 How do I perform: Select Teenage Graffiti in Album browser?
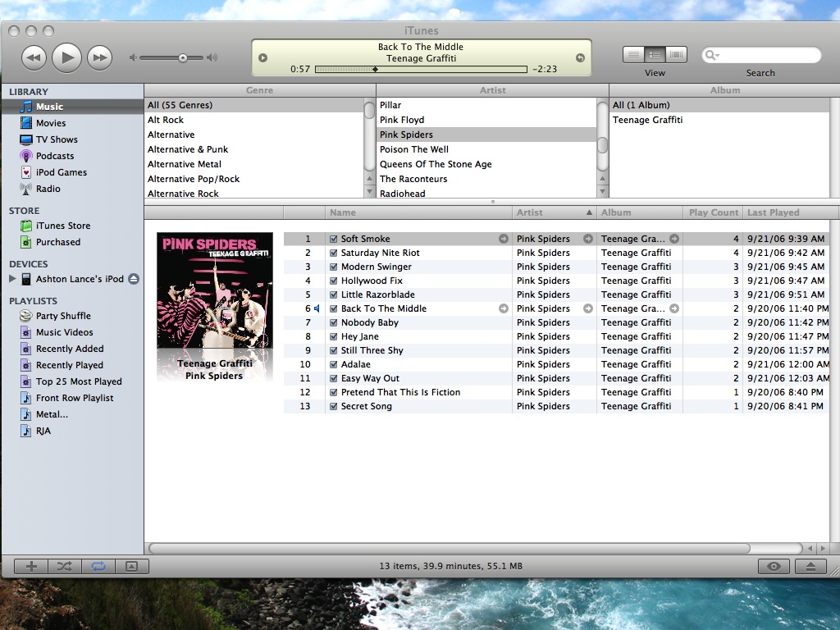[x=719, y=120]
